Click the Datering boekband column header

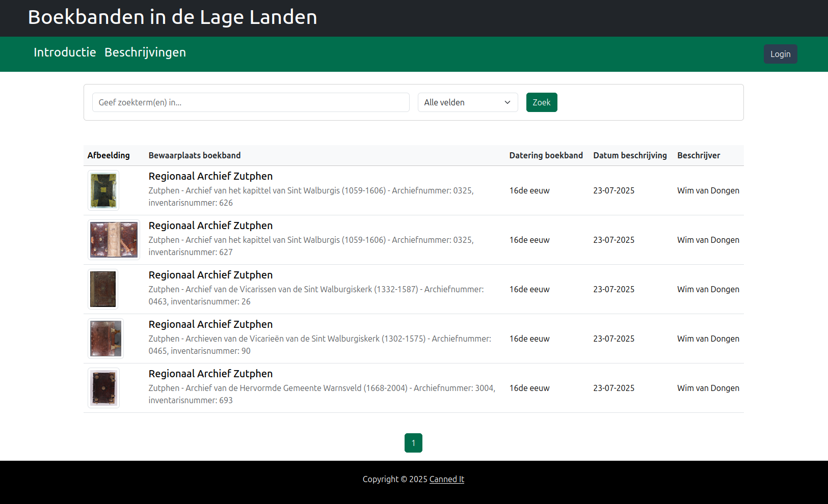point(546,155)
